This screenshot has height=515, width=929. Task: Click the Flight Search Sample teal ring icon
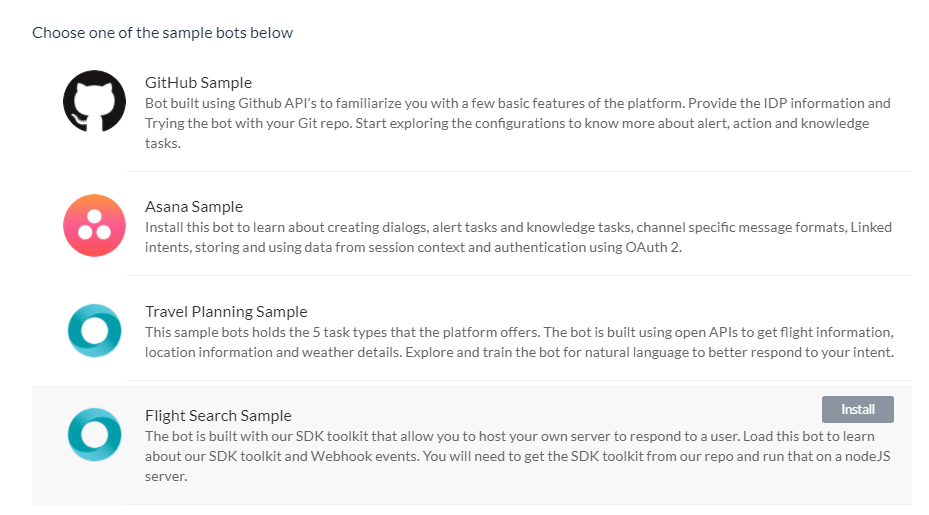coord(94,434)
